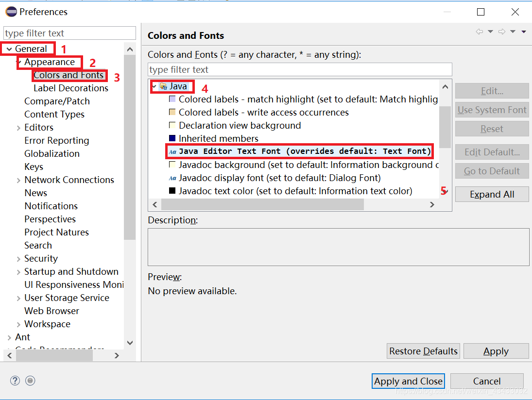Viewport: 532px width, 400px height.
Task: Expand the Workspace tree node
Action: tap(18, 324)
